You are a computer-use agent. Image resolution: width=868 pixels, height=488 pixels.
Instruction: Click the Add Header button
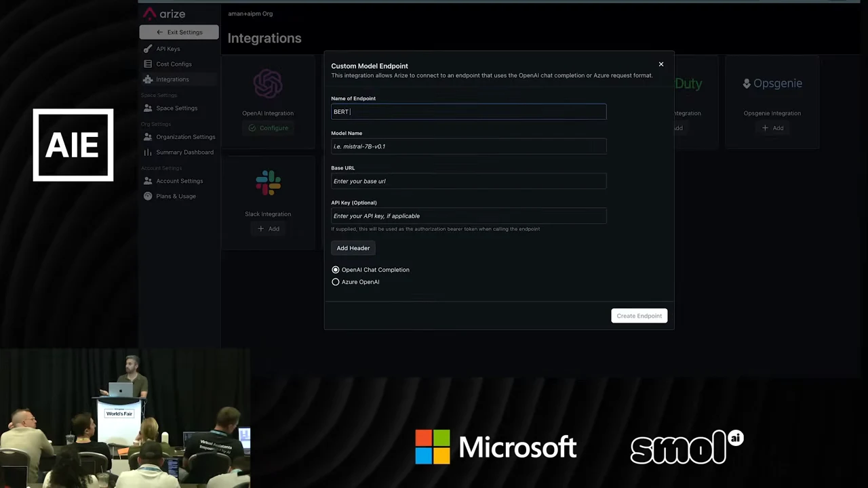coord(353,248)
